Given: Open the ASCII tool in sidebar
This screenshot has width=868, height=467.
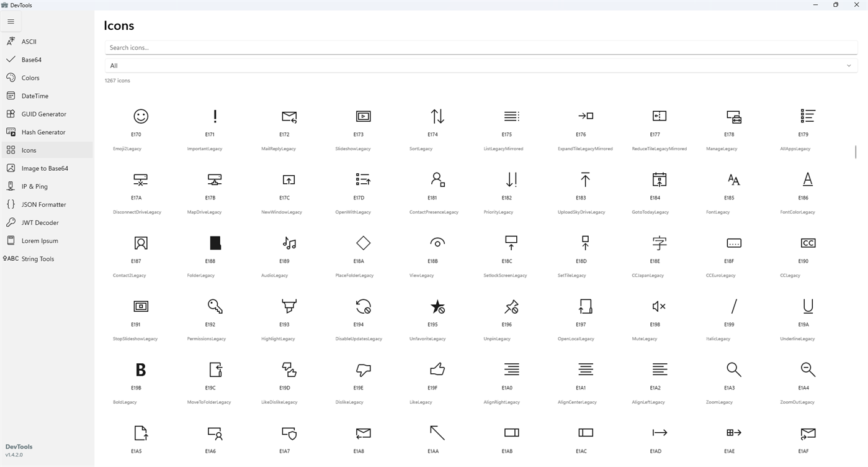Looking at the screenshot, I should 47,42.
